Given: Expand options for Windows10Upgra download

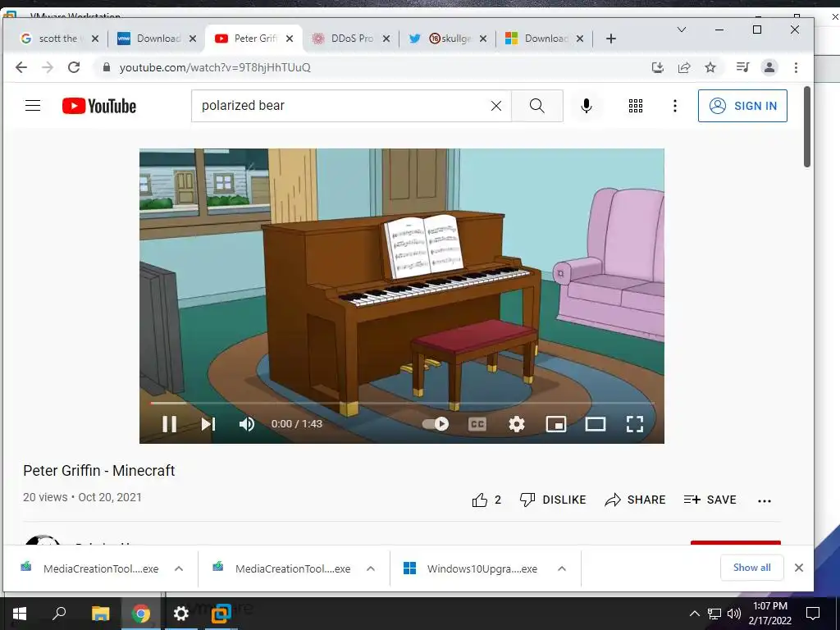Looking at the screenshot, I should 562,568.
